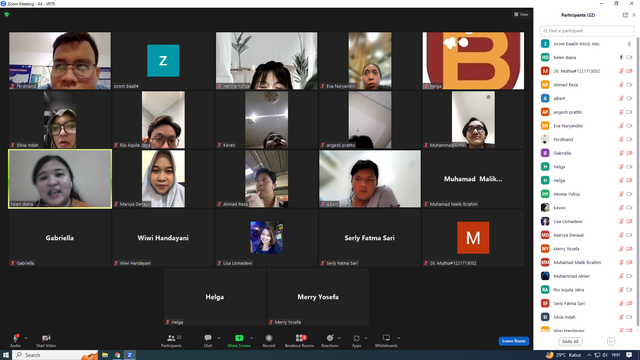The image size is (640, 360).
Task: Click albert's video tile
Action: (x=370, y=179)
